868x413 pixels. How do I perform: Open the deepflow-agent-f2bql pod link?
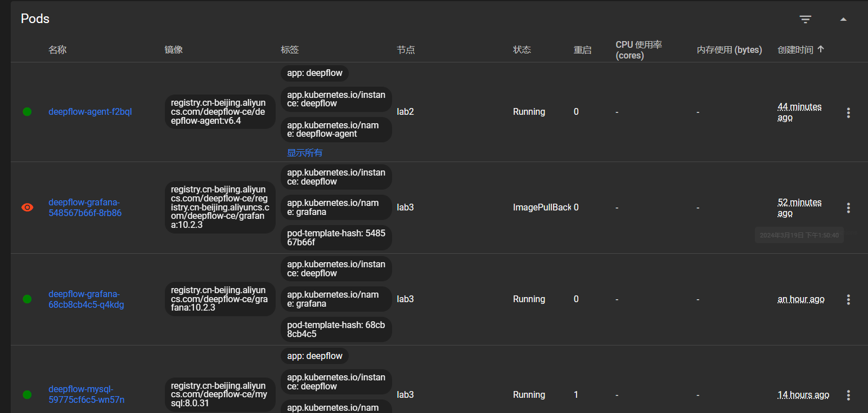pos(90,112)
